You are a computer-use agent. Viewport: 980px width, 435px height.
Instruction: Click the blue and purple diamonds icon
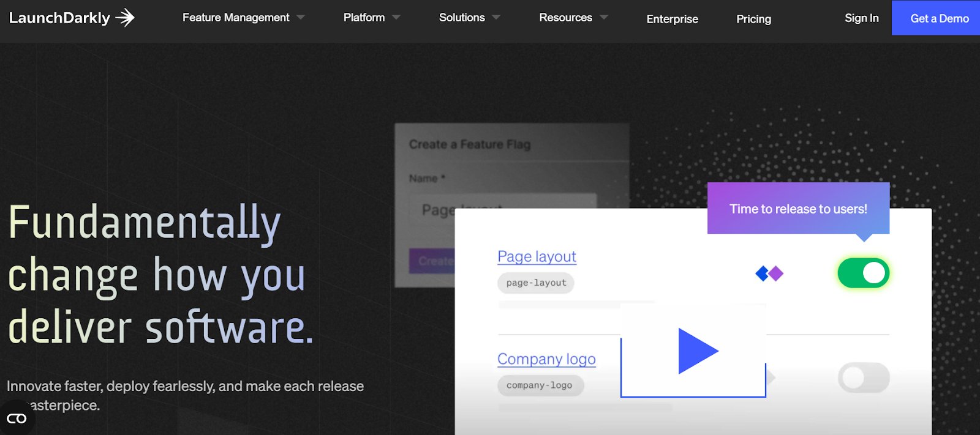point(769,273)
